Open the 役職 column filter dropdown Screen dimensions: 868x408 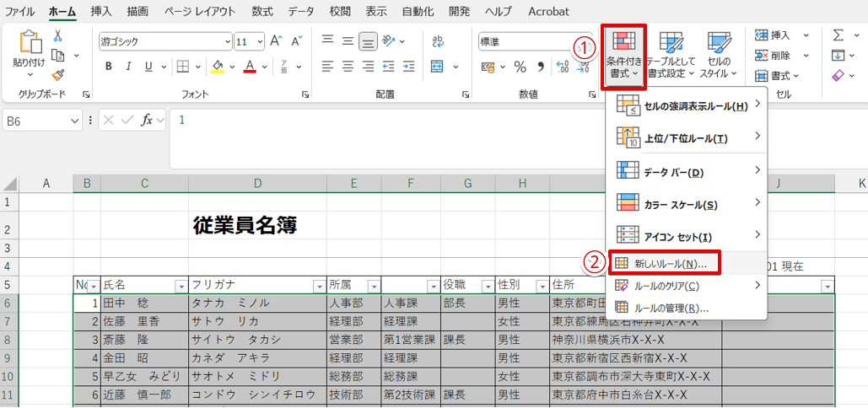488,286
